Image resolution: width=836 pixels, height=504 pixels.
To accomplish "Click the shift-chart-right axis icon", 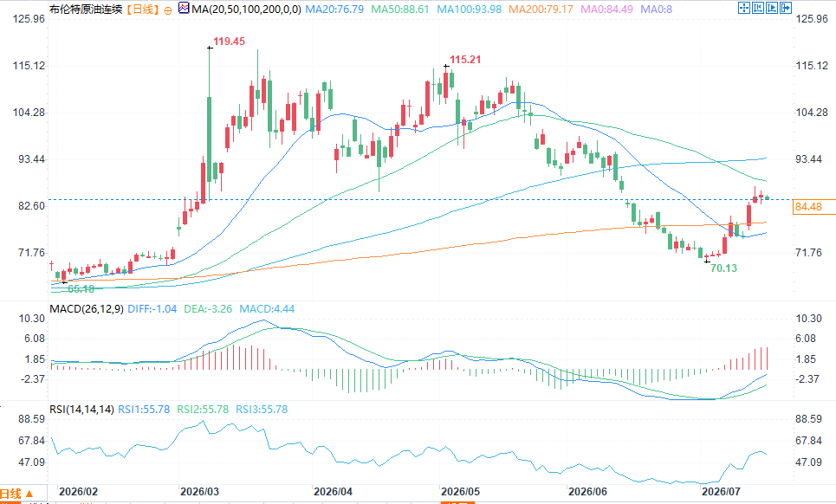I will pos(772,8).
